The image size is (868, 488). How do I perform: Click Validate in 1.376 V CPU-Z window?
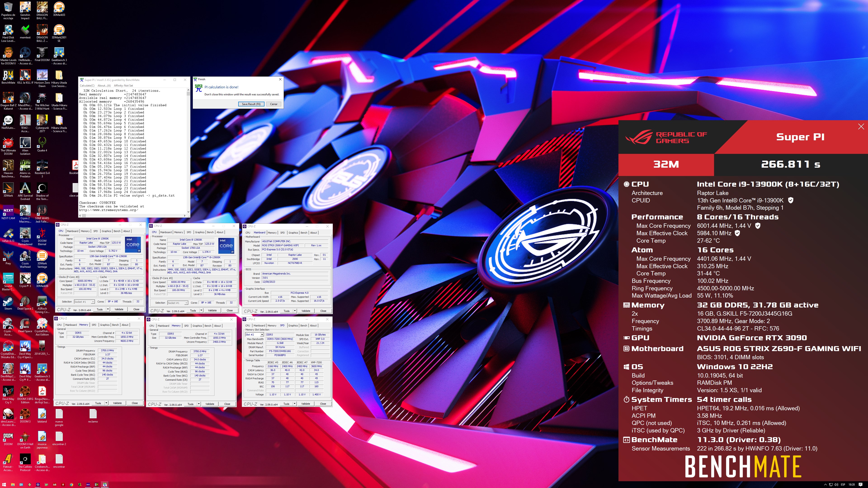coord(212,310)
